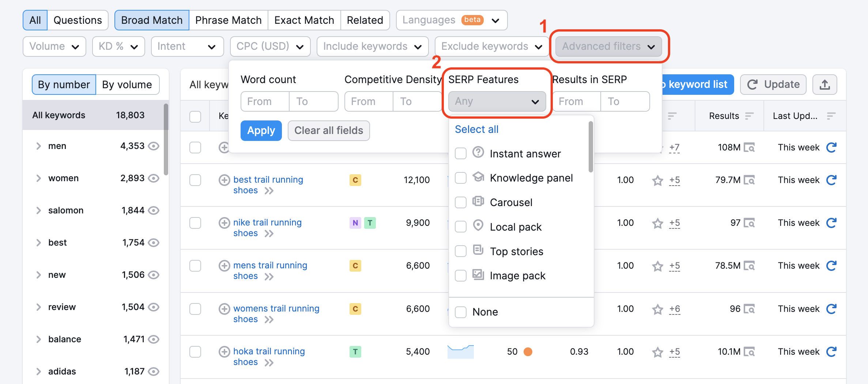868x384 pixels.
Task: Add hoka trail running shoes to list
Action: (224, 351)
